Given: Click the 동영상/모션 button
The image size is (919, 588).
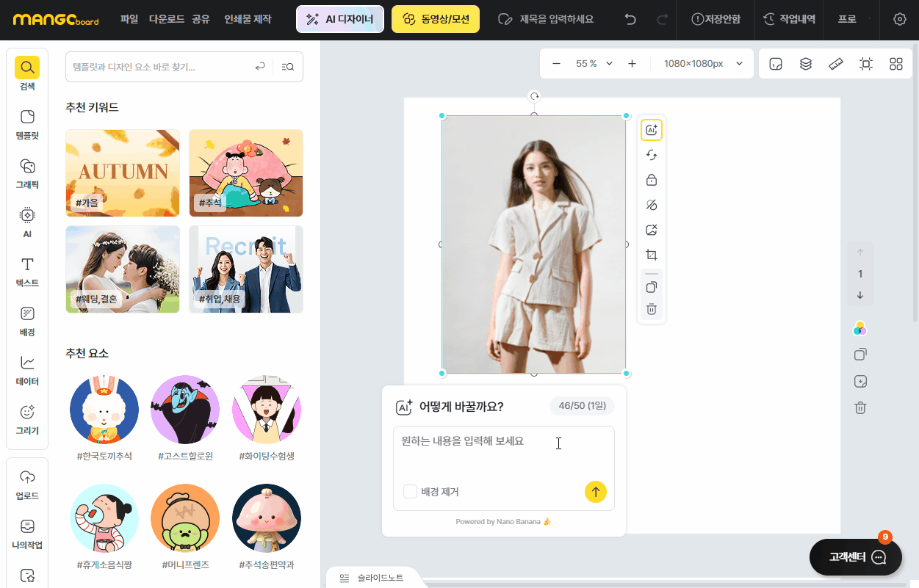Looking at the screenshot, I should tap(435, 19).
